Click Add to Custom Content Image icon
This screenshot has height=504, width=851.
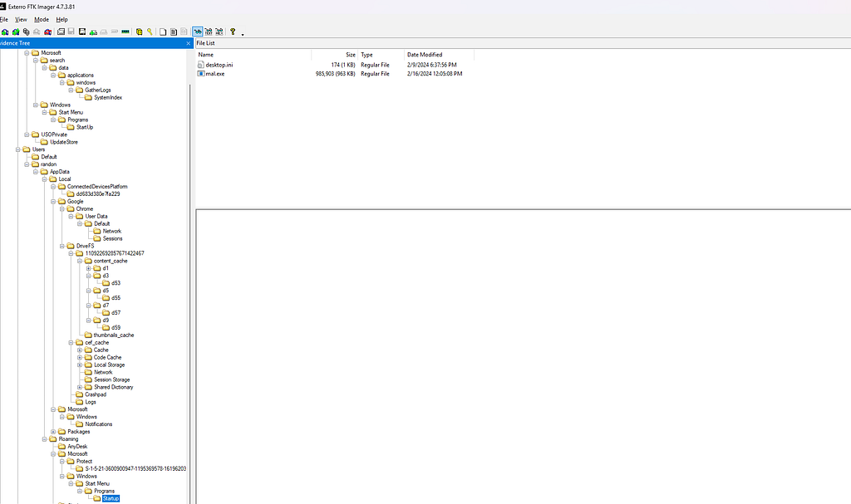[93, 32]
